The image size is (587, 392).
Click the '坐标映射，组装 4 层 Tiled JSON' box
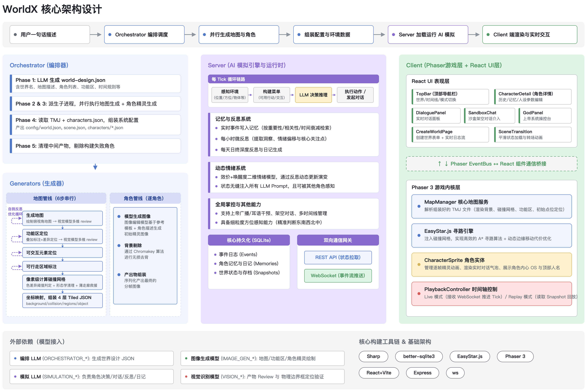pyautogui.click(x=63, y=300)
